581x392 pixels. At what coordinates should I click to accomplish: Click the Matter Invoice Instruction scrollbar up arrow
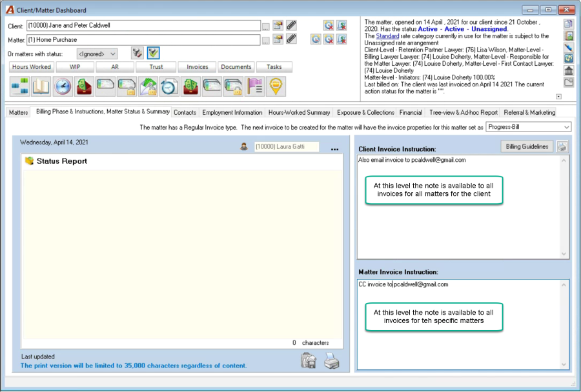tap(564, 285)
